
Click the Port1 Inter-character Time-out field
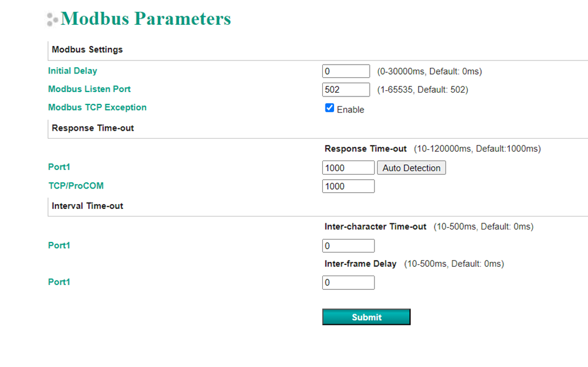(348, 246)
